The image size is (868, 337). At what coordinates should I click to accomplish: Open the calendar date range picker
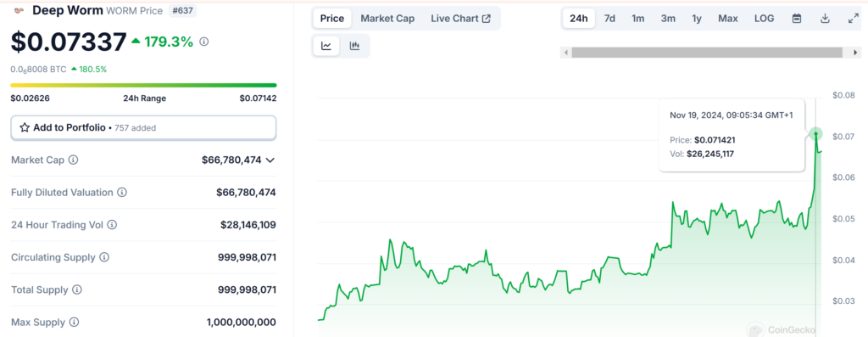(x=797, y=19)
